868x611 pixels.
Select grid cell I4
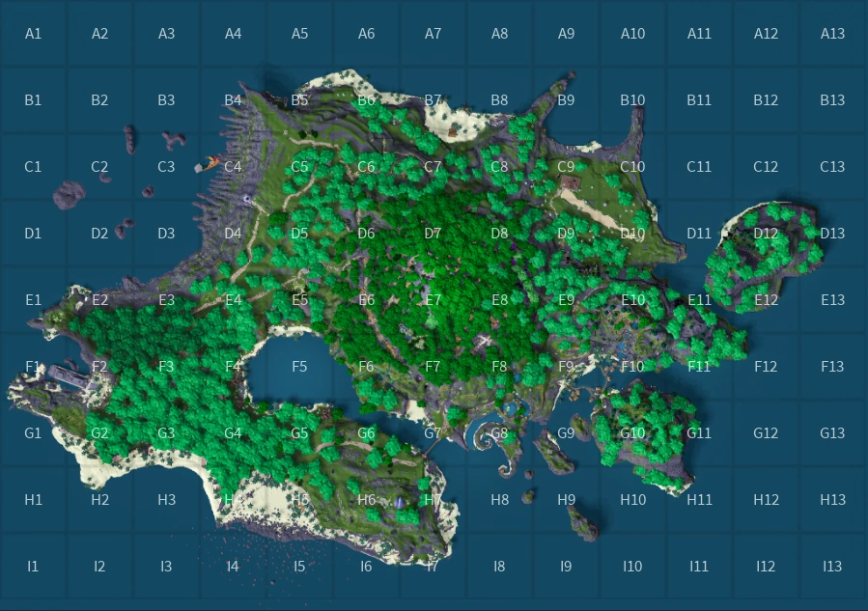(x=233, y=567)
